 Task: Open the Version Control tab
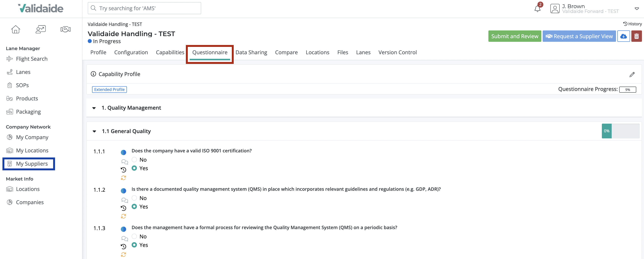397,52
